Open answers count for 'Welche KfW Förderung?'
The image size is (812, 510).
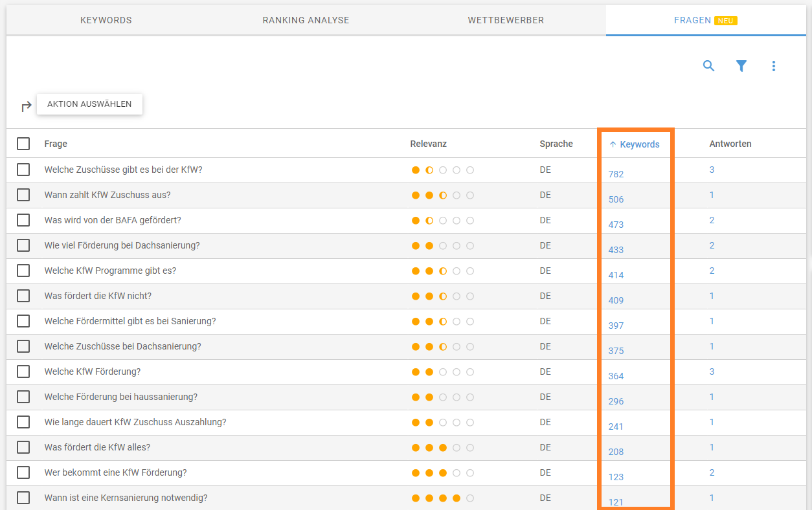coord(712,371)
